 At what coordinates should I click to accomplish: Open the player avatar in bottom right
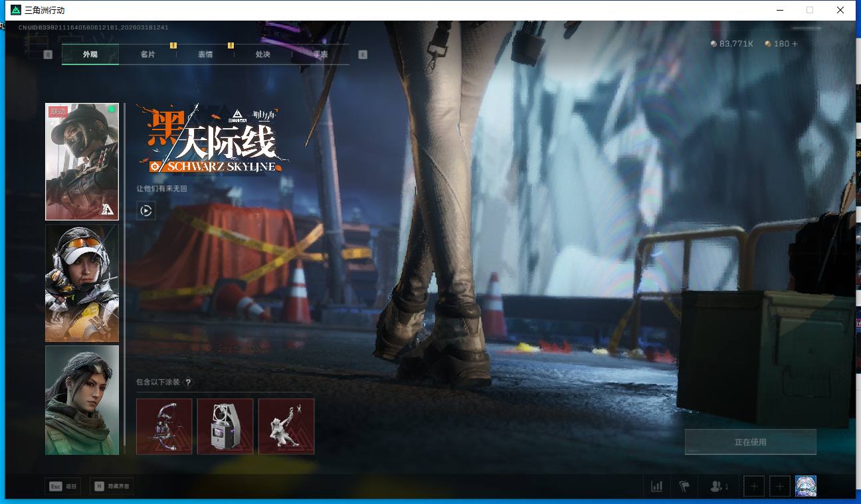(x=805, y=486)
